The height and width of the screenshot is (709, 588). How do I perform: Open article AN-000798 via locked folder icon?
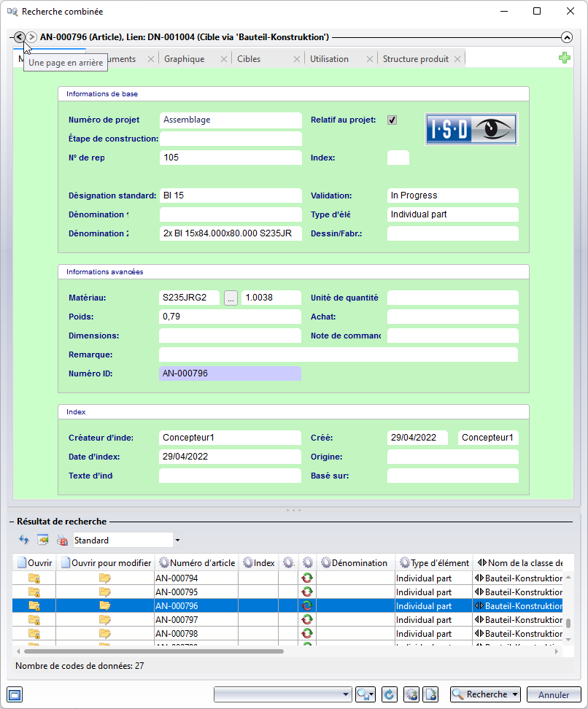point(34,634)
